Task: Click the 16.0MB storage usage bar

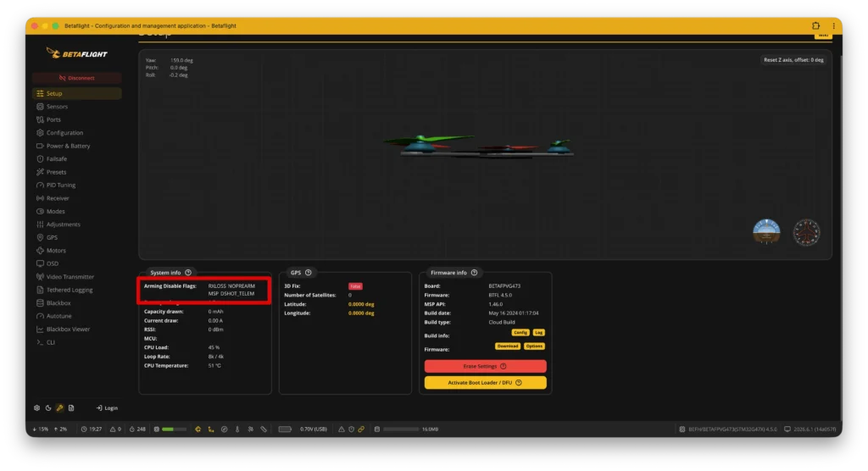Action: pos(401,429)
